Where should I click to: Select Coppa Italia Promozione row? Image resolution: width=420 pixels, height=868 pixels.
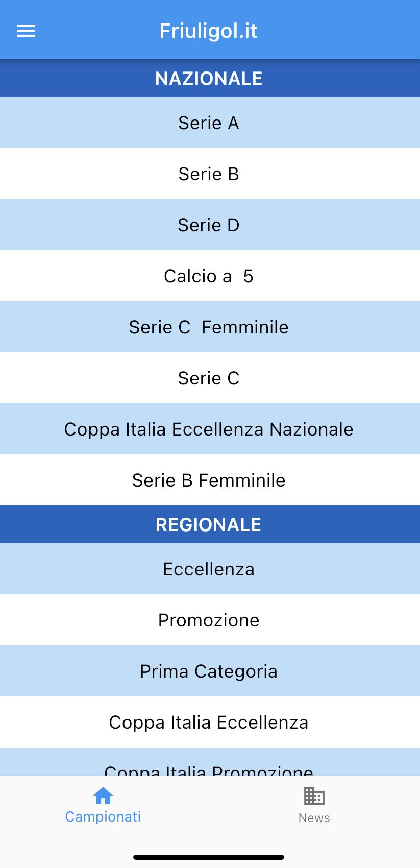pos(210,762)
